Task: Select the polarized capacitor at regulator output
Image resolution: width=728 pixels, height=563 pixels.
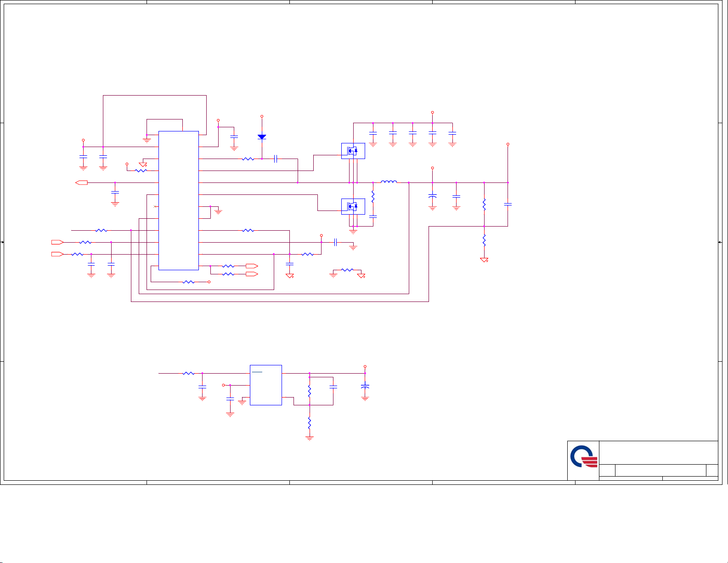Action: (365, 387)
